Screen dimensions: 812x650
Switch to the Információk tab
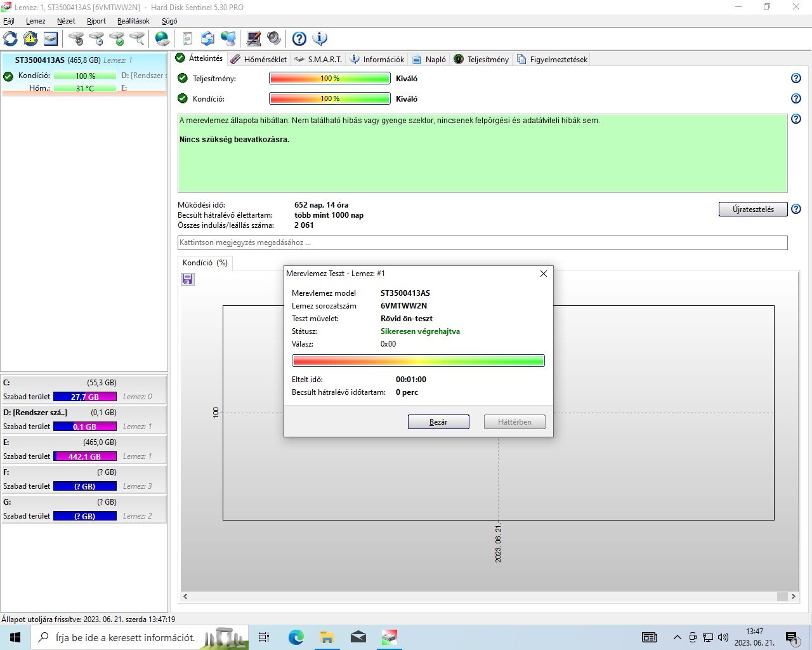[x=377, y=59]
